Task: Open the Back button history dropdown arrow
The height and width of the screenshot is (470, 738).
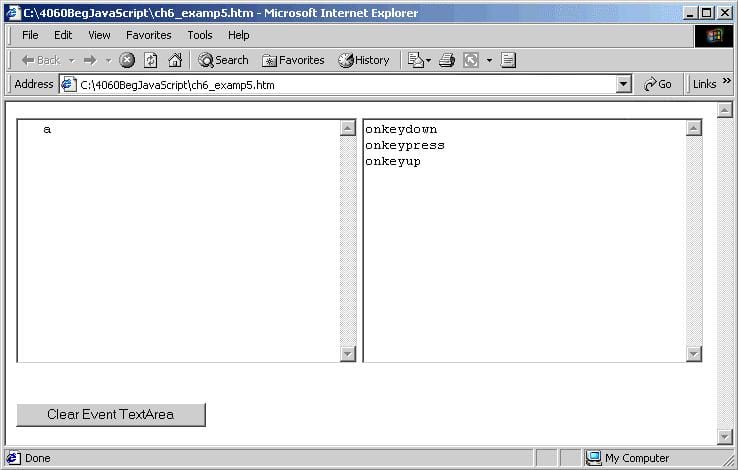Action: tap(71, 60)
